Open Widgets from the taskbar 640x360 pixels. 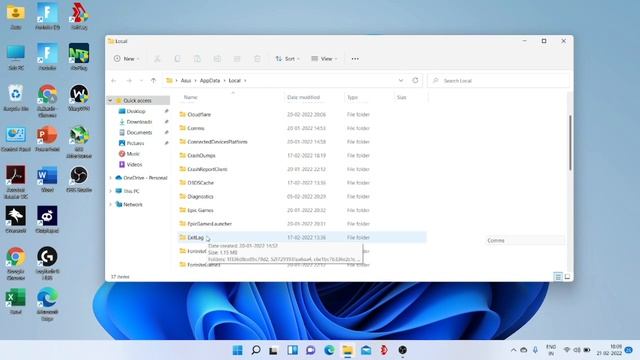pyautogui.click(x=292, y=350)
